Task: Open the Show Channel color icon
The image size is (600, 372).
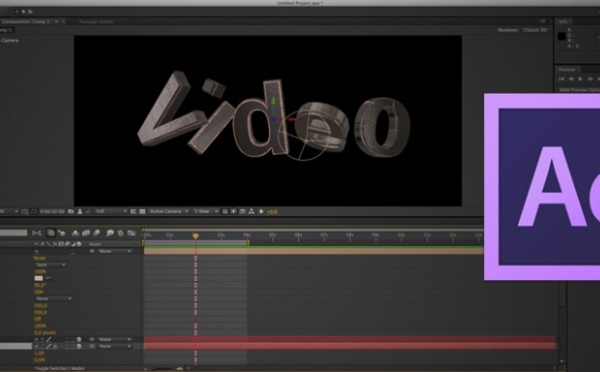Action: click(89, 211)
